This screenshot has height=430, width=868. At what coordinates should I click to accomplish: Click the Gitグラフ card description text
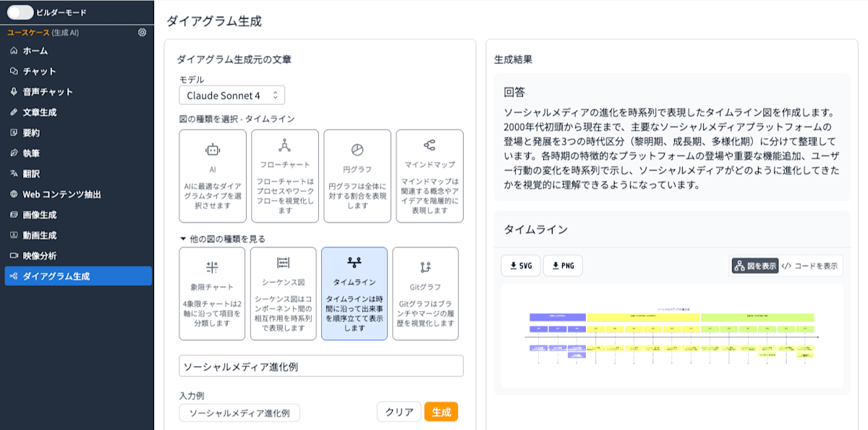pyautogui.click(x=425, y=313)
